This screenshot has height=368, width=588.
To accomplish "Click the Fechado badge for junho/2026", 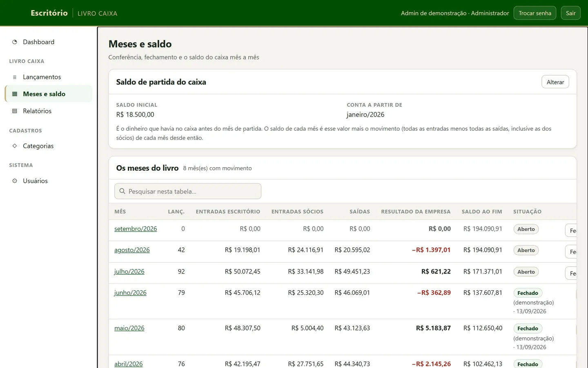I will (528, 293).
